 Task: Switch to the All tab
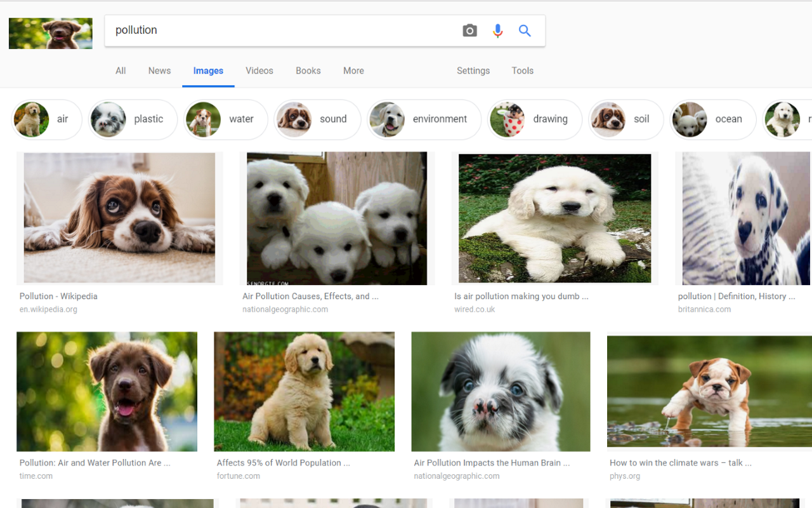pyautogui.click(x=121, y=70)
